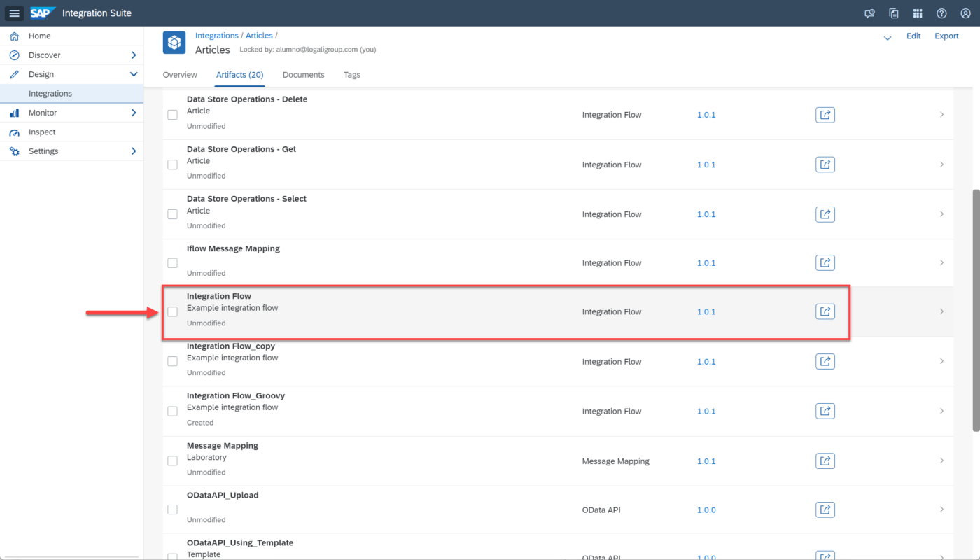Click the 'Message Mapping' type cell text
This screenshot has height=560, width=980.
(x=616, y=461)
